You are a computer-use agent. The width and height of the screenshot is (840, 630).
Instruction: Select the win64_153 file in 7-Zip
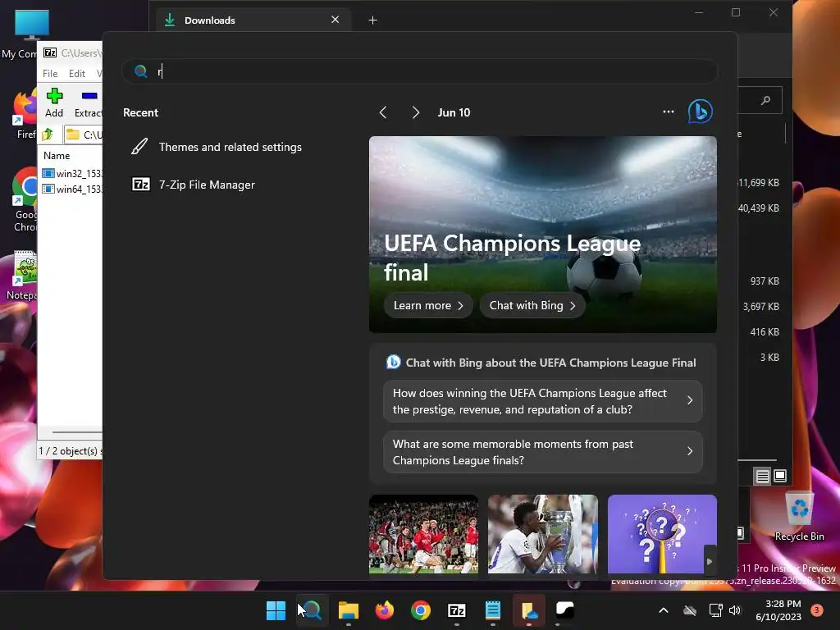coord(72,189)
